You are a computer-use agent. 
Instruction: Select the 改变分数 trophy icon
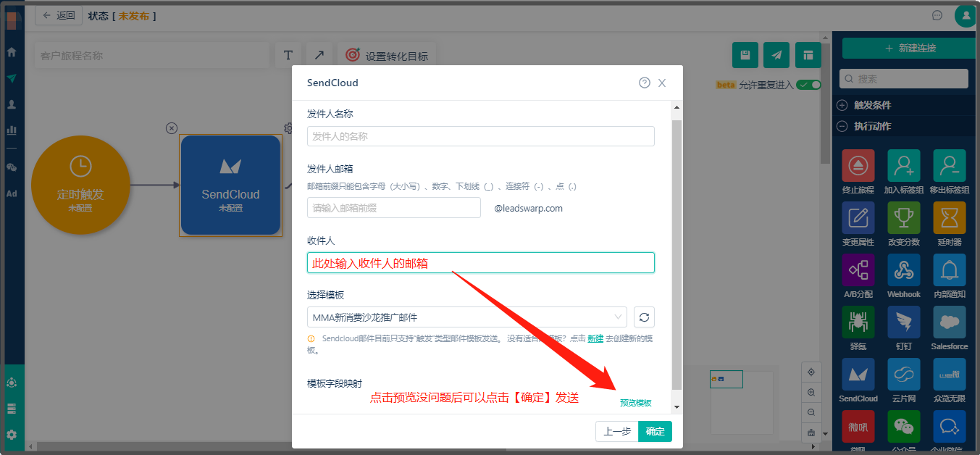(904, 218)
